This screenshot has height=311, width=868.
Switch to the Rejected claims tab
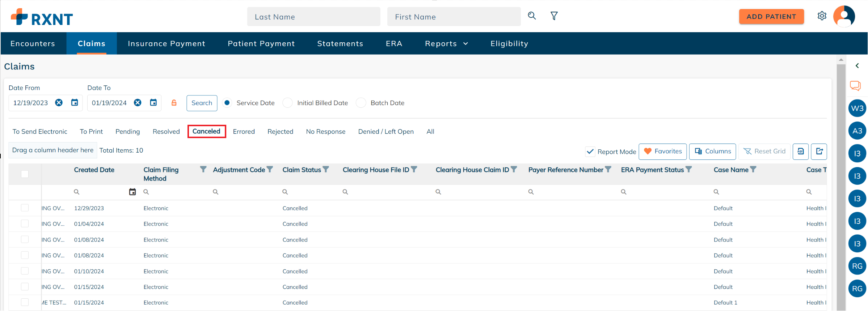[280, 132]
